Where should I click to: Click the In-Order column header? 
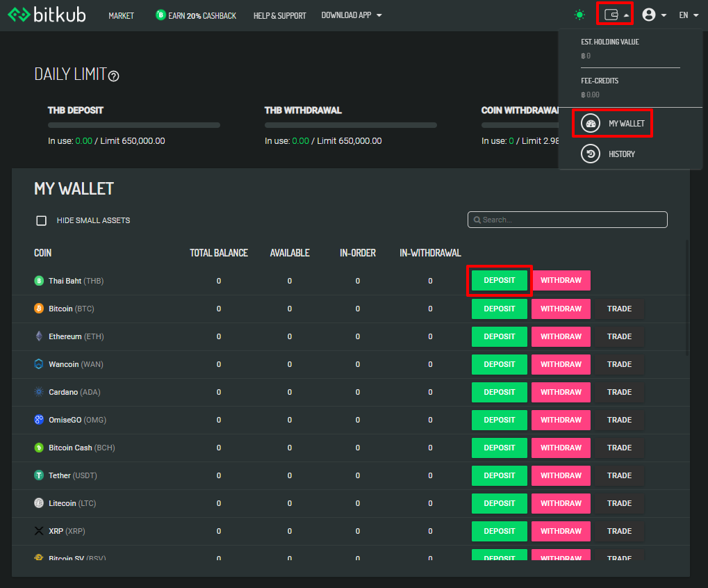click(x=358, y=253)
